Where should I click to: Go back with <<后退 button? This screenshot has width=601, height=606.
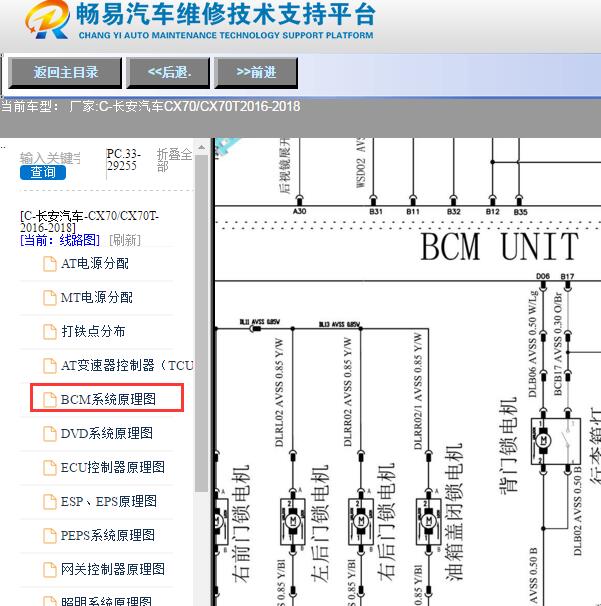[x=168, y=73]
